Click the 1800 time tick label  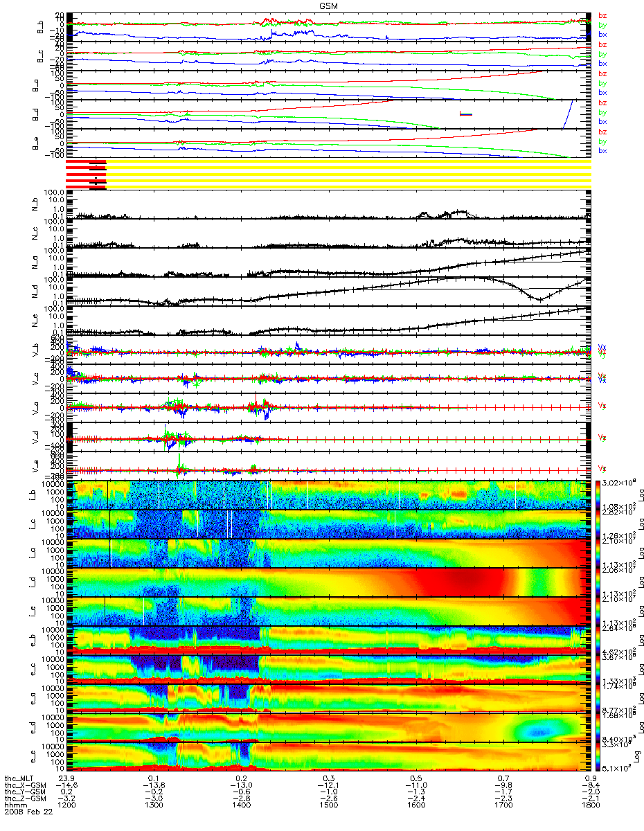(590, 805)
